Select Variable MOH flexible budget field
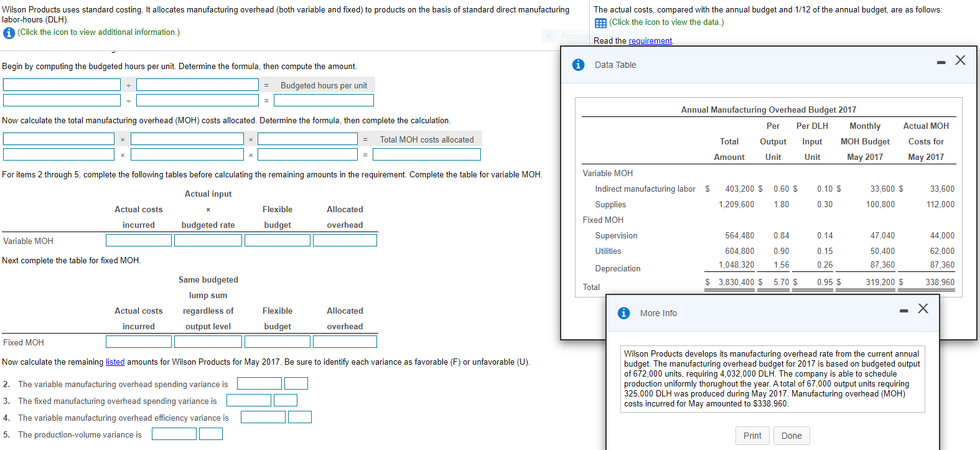Screen dimensions: 980x450 point(278,240)
